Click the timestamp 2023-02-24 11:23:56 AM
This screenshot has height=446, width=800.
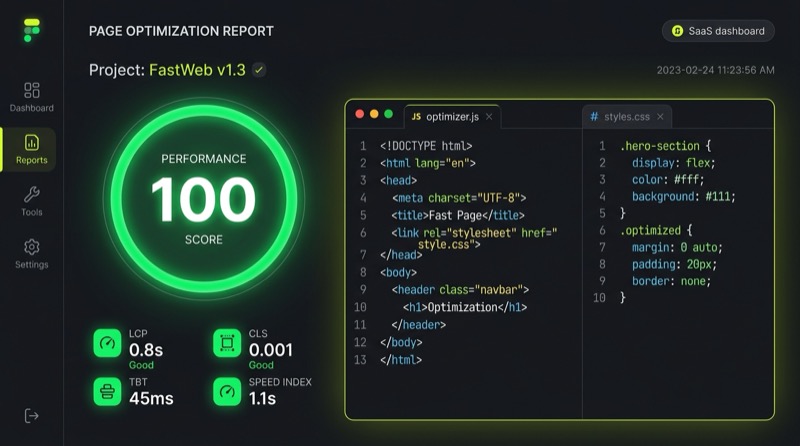click(715, 70)
